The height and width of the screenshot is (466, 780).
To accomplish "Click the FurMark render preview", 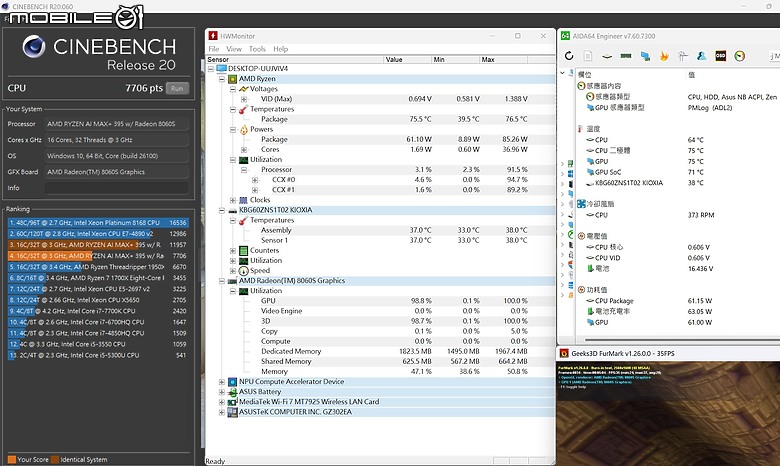I will (x=668, y=413).
